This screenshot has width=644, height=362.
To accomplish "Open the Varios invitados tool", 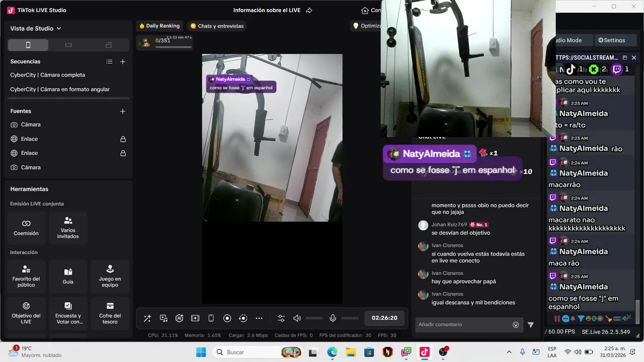I will (68, 228).
